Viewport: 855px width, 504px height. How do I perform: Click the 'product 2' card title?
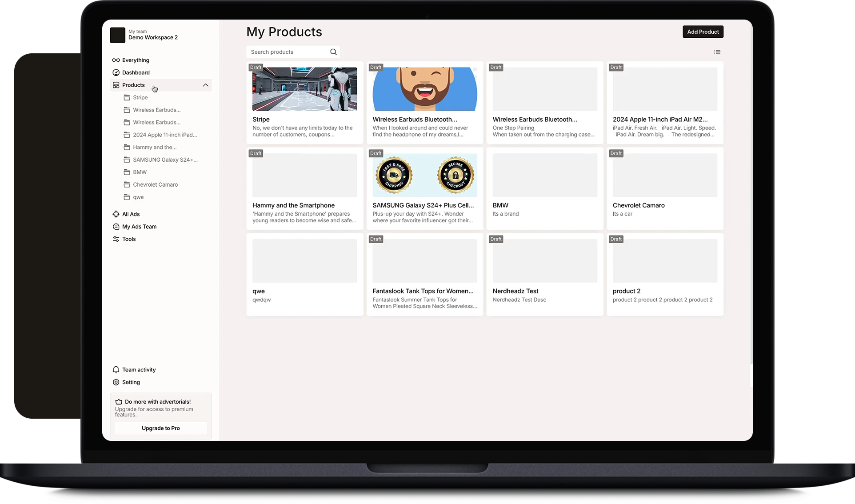627,291
